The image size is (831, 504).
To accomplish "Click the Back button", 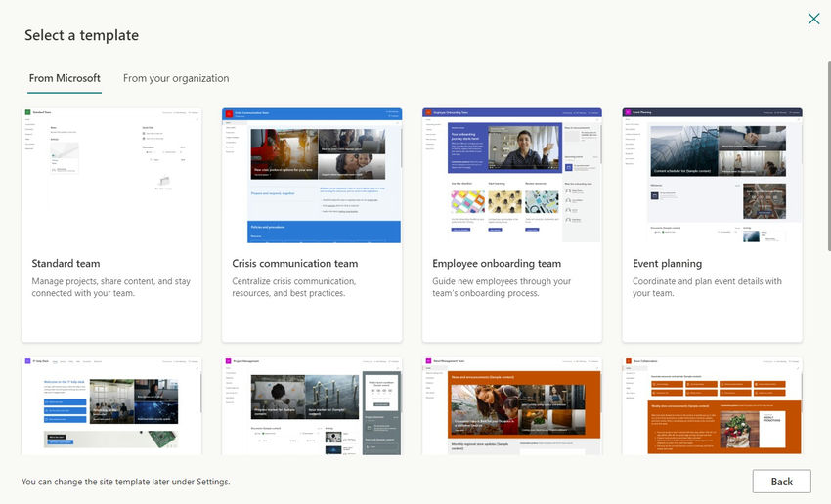I will (x=782, y=482).
